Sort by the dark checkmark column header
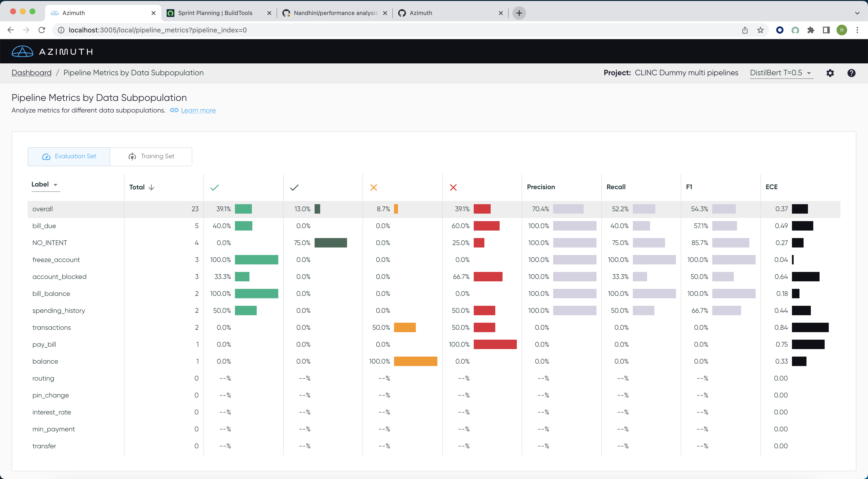 [294, 187]
